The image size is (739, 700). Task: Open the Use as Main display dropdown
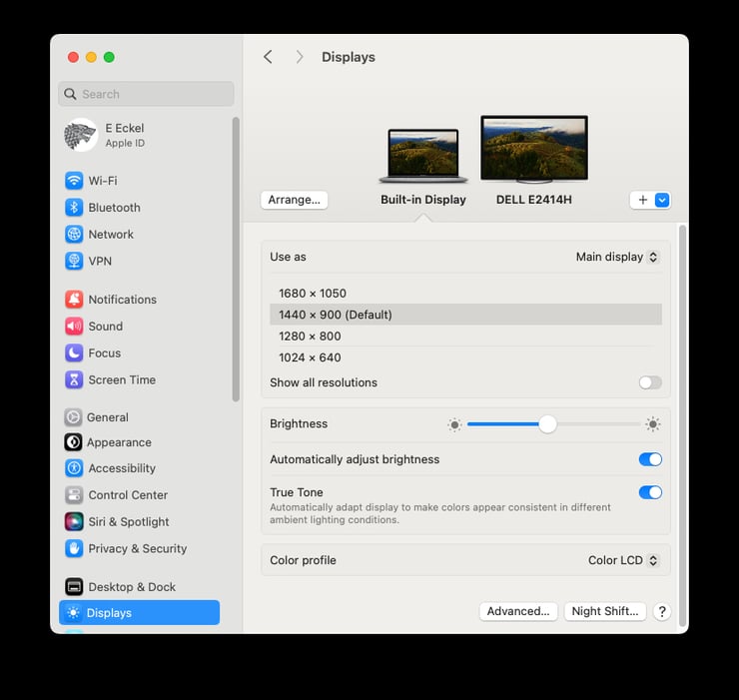click(616, 257)
